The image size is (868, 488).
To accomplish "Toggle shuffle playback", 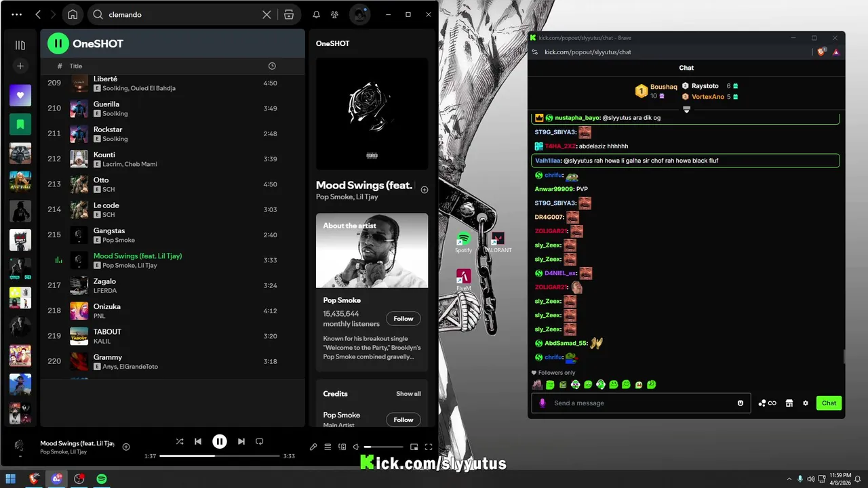I will pyautogui.click(x=180, y=441).
